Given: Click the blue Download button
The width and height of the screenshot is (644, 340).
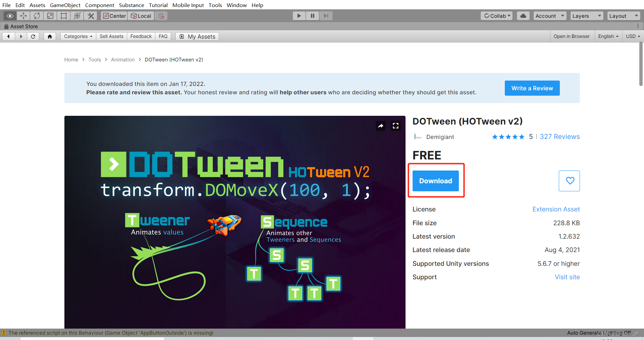Looking at the screenshot, I should 435,181.
